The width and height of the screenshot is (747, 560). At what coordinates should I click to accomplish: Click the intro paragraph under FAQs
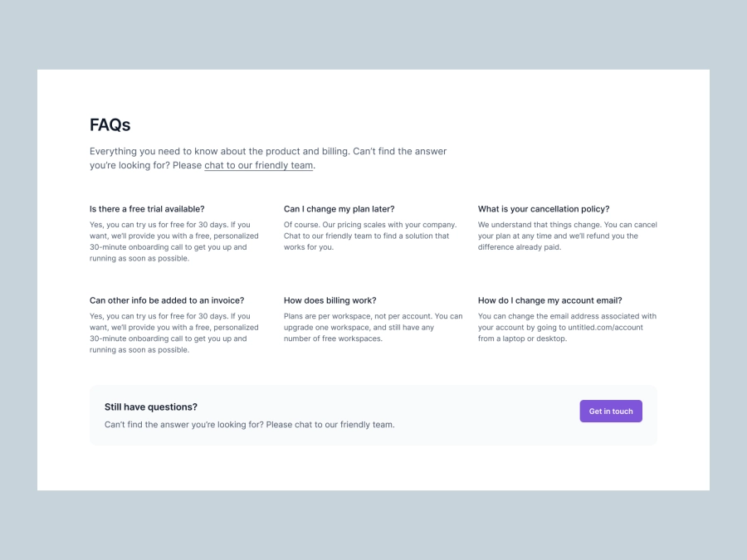pyautogui.click(x=268, y=158)
